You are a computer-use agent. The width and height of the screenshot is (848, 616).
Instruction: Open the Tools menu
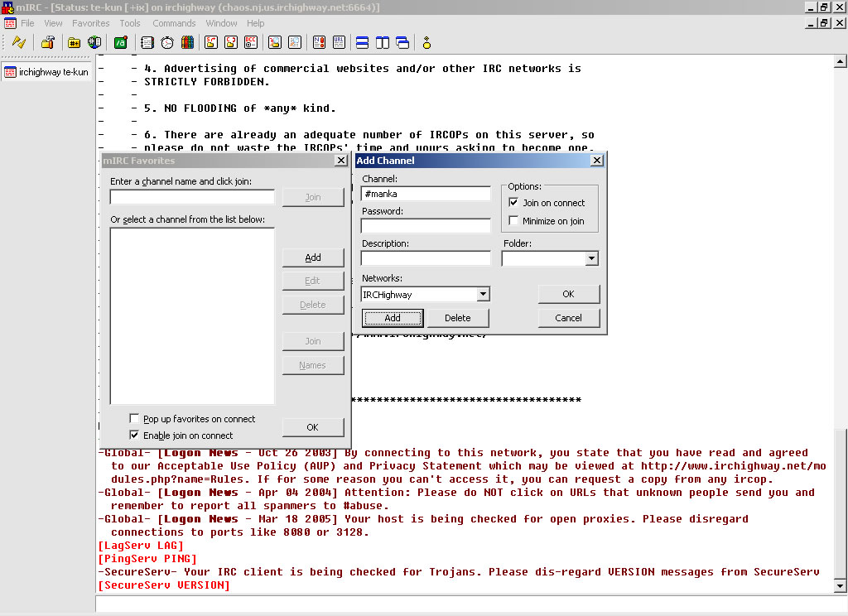coord(130,23)
